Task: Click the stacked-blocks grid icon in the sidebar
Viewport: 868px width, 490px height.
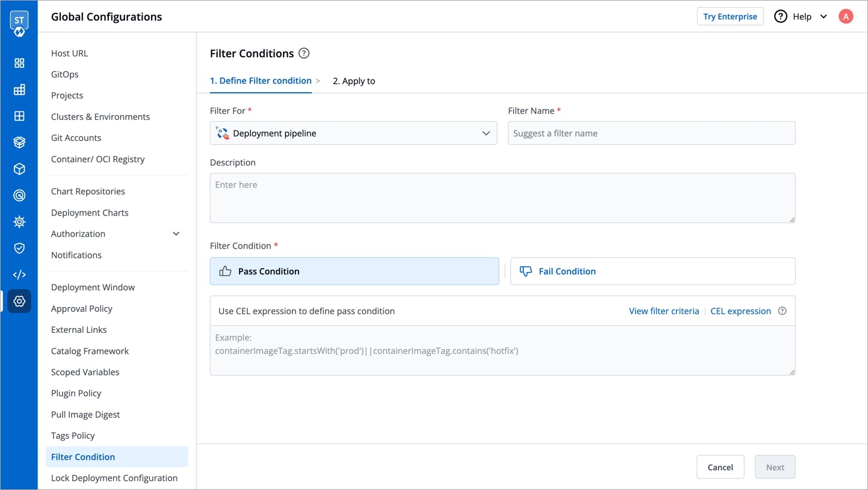Action: pyautogui.click(x=19, y=90)
